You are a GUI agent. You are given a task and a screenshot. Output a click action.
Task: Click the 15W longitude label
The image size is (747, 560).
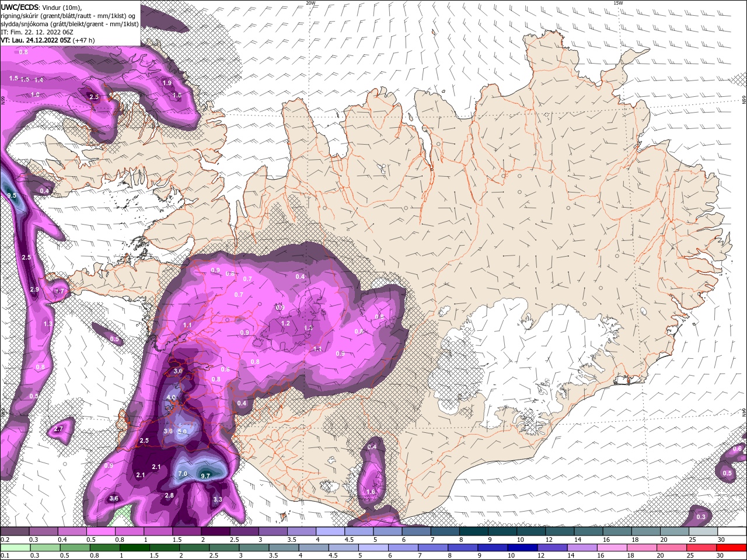(618, 3)
